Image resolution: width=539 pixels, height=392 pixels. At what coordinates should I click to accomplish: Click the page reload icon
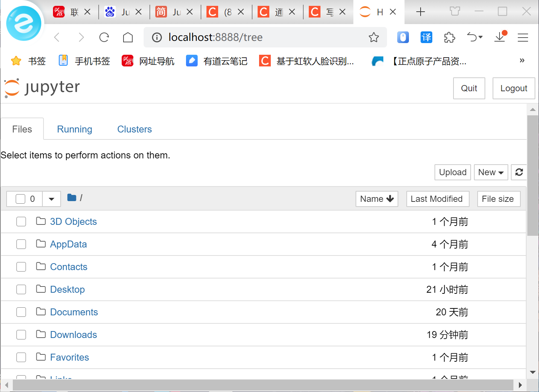click(104, 37)
